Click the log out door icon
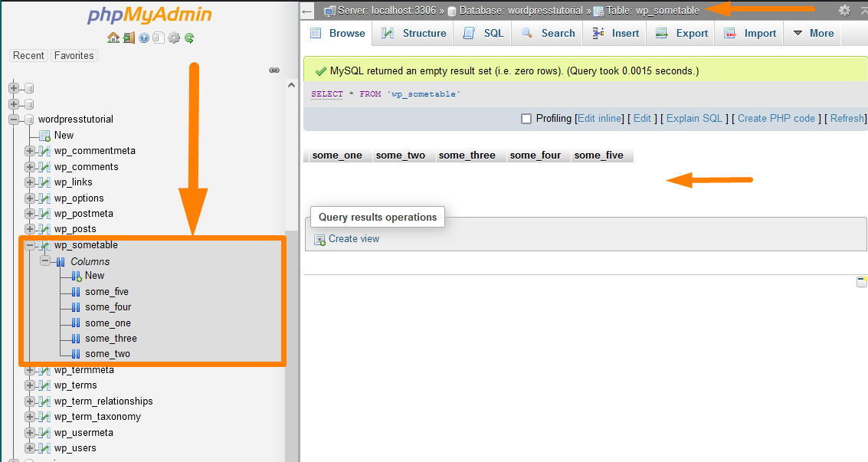Image resolution: width=868 pixels, height=462 pixels. tap(129, 38)
